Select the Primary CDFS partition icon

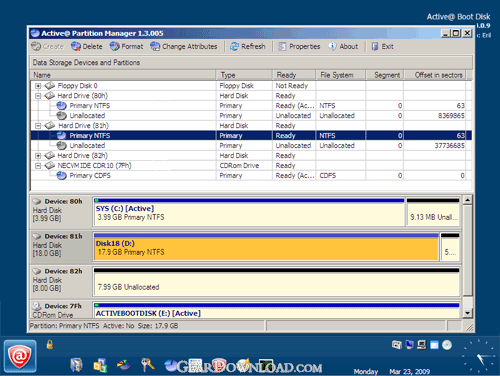(x=61, y=175)
